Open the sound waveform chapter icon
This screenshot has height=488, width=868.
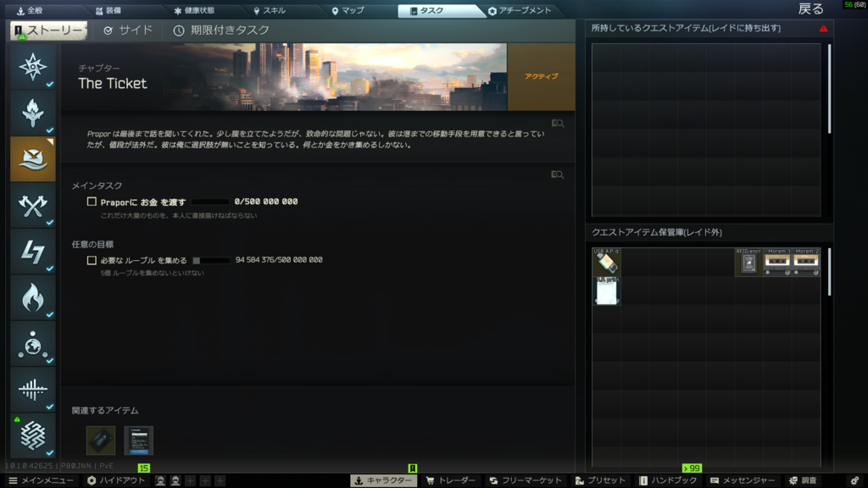pos(33,389)
